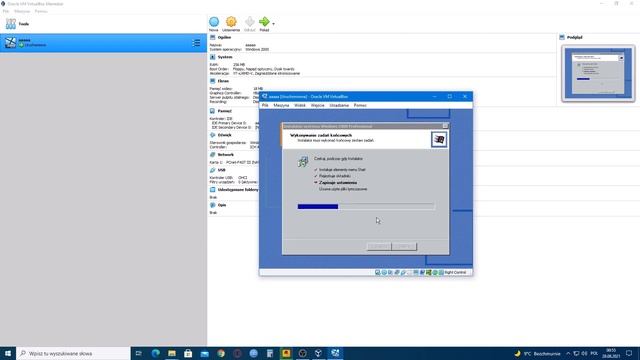Launch Microsoft Edge from taskbar
This screenshot has width=640, height=360.
tap(156, 353)
